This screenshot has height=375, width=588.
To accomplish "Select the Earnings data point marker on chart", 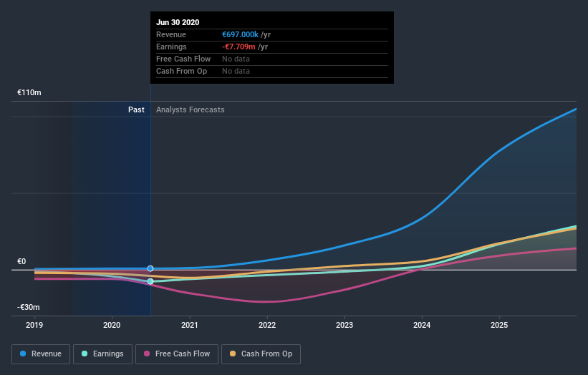I will click(150, 281).
